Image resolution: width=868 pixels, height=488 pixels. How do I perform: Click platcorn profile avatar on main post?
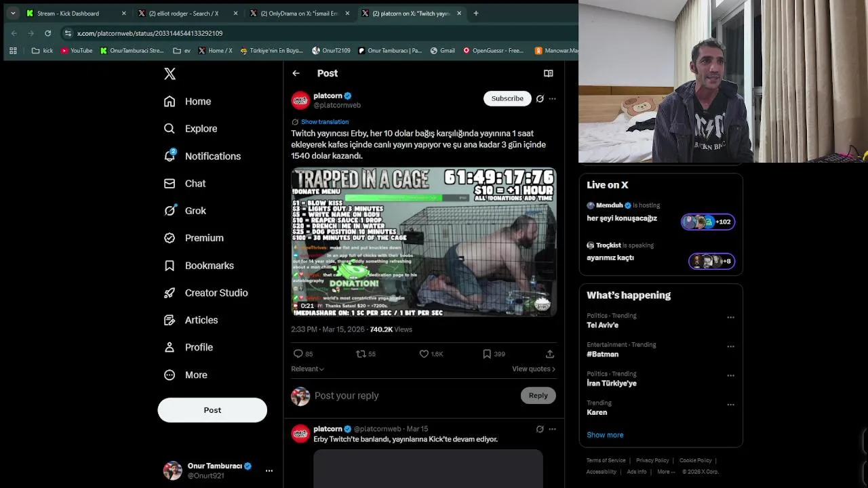click(300, 100)
